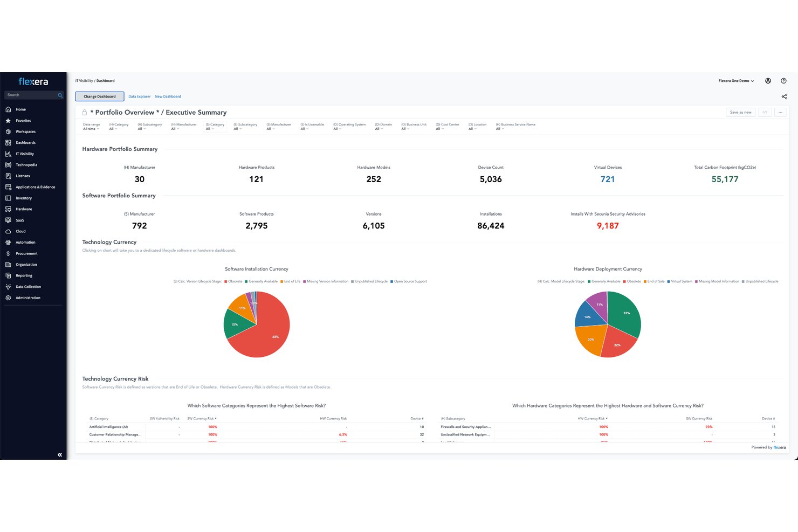Viewport: 798px width, 532px height.
Task: Toggle Generally Available legend in Software chart
Action: pos(262,281)
